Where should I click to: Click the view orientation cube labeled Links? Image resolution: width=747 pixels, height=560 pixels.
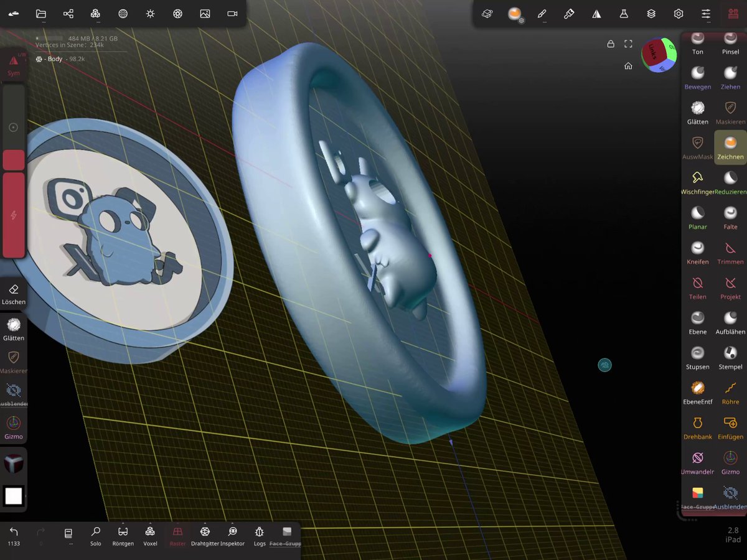[x=658, y=54]
